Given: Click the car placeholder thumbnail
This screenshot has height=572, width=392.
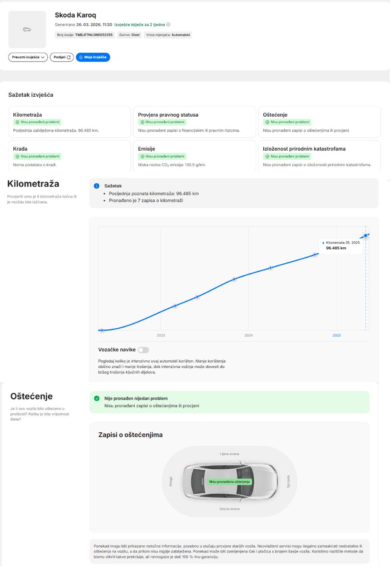Looking at the screenshot, I should tap(27, 30).
